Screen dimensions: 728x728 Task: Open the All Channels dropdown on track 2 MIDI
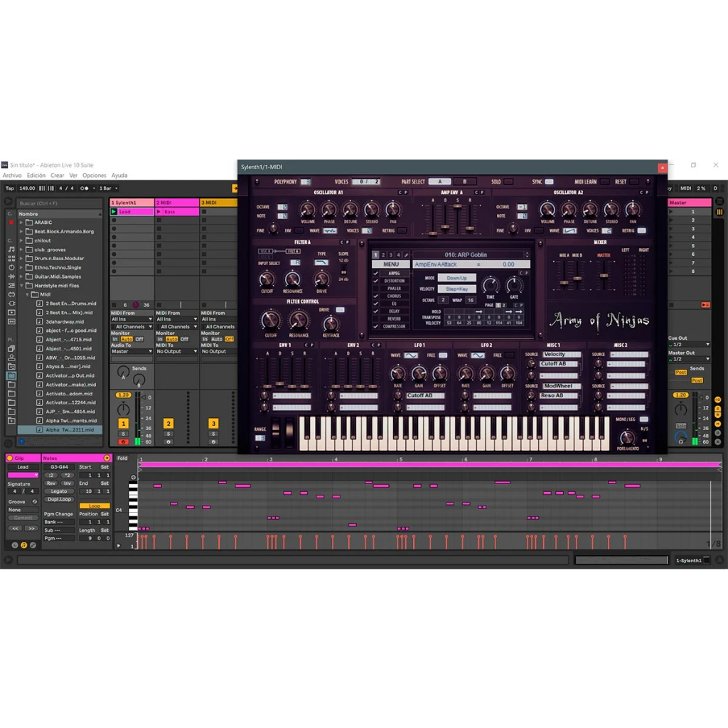[x=177, y=326]
